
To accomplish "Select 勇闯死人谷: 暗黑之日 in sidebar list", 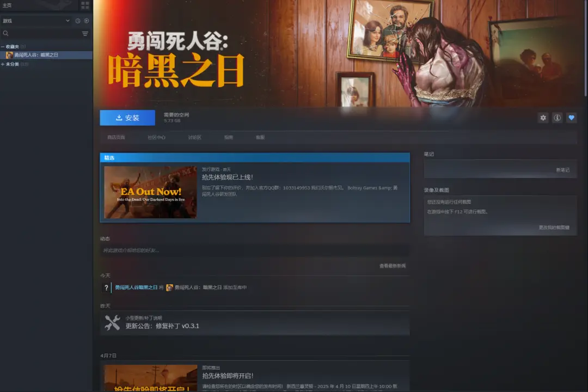I will (46, 55).
